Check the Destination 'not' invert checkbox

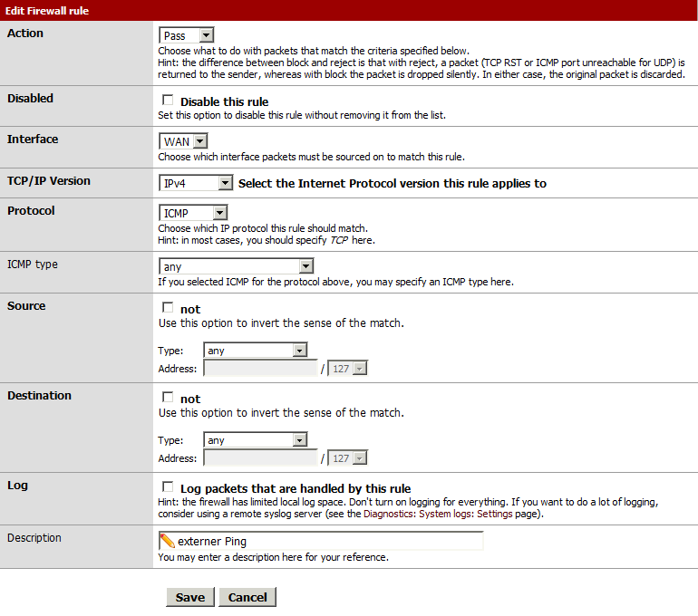[168, 398]
